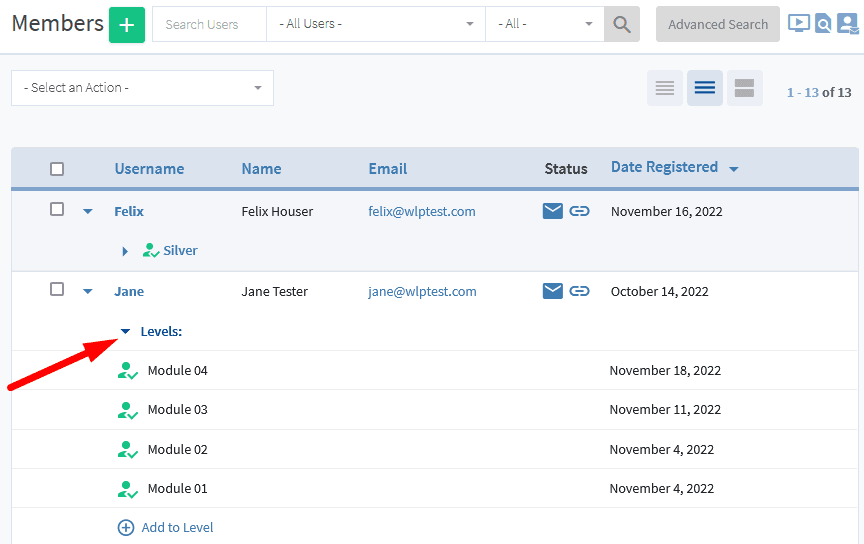Viewport: 864px width, 544px height.
Task: Click felix@wlptest.com email link
Action: (x=422, y=212)
